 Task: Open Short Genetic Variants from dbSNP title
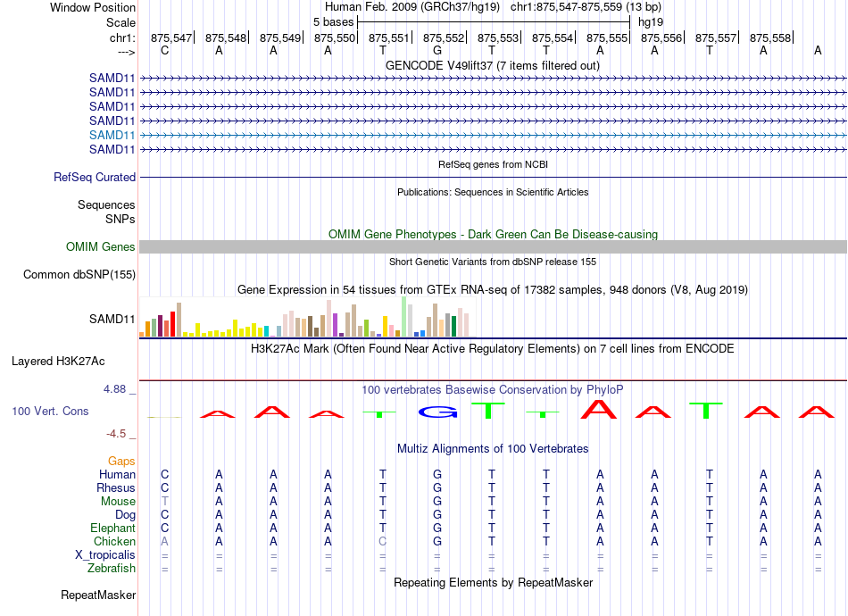[493, 262]
